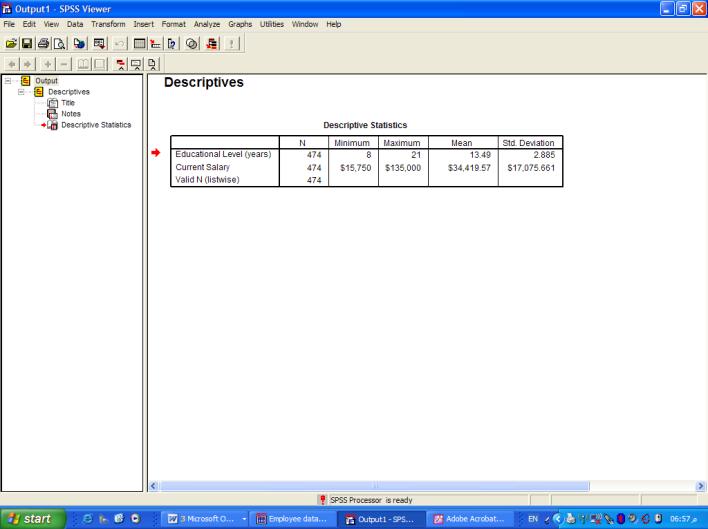Screen dimensions: 708x529
Task: Switch to Employee data taskbar window
Action: pos(294,519)
